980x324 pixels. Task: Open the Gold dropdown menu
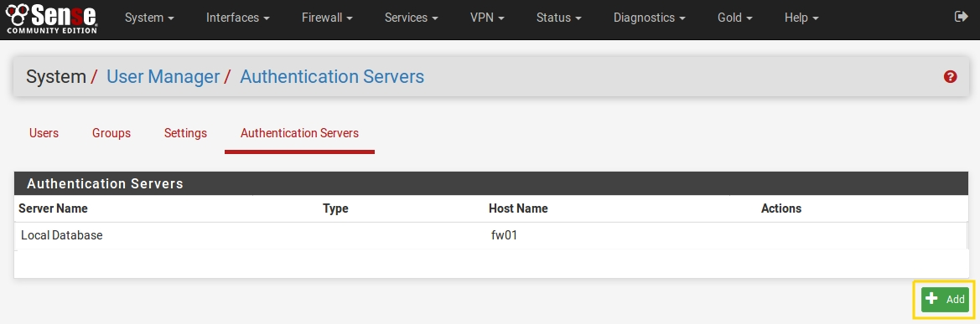tap(735, 18)
